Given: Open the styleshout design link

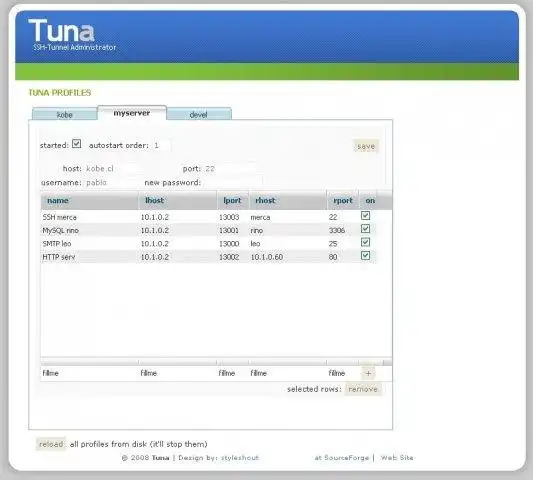Looking at the screenshot, I should pyautogui.click(x=240, y=458).
